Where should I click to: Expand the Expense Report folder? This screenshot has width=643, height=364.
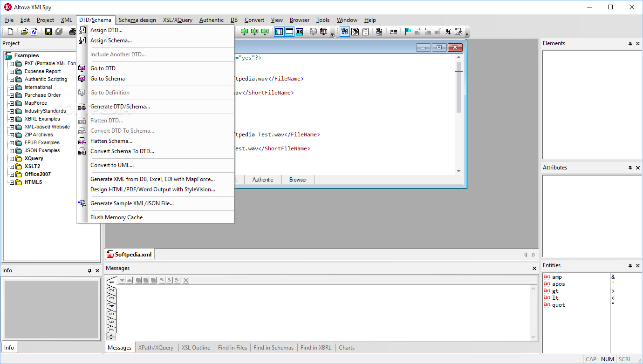click(12, 72)
